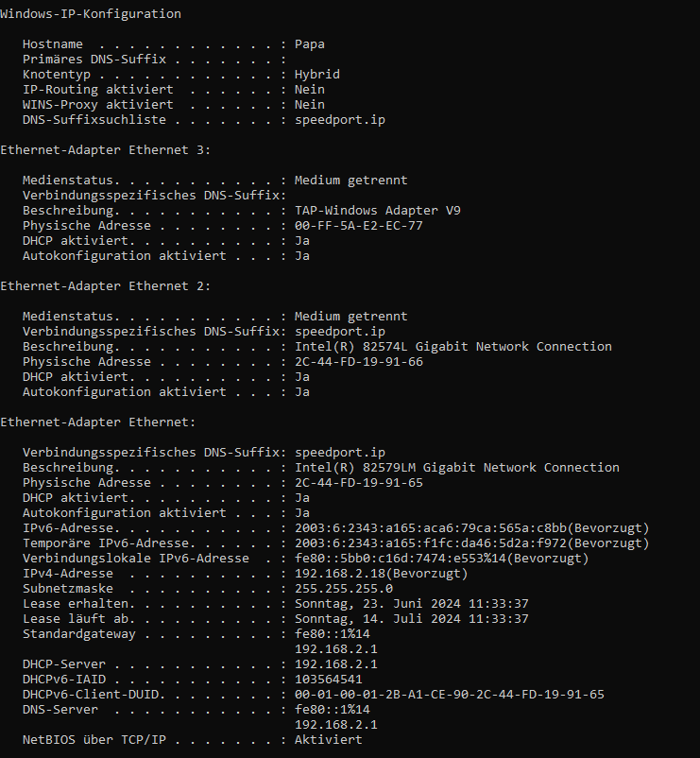This screenshot has width=700, height=758.
Task: Click the Ethernet-Adapter Ethernet 2 heading
Action: 106,285
